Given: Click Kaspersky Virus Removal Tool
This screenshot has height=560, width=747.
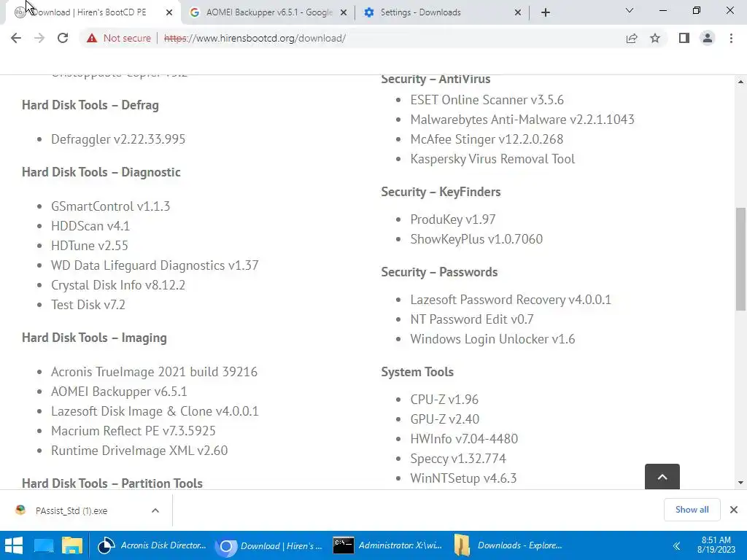Looking at the screenshot, I should tap(492, 159).
